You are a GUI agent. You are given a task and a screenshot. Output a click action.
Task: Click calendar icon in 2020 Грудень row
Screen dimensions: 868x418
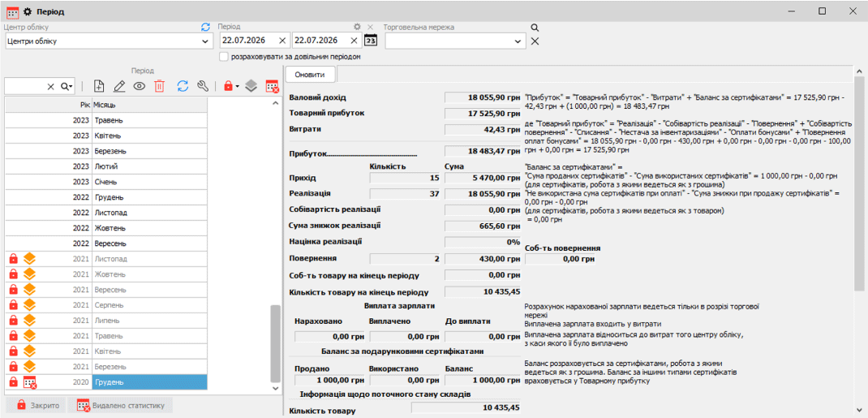(30, 382)
